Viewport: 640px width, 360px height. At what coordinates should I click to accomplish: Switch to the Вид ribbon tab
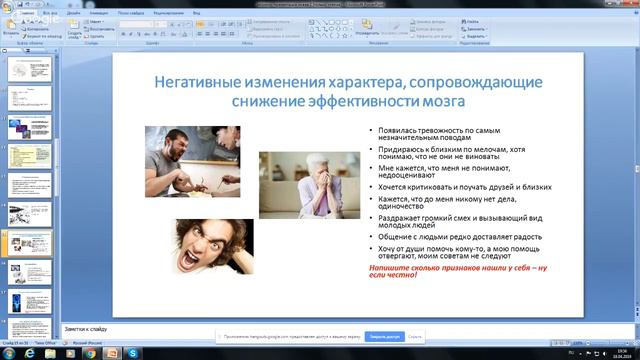click(x=196, y=13)
